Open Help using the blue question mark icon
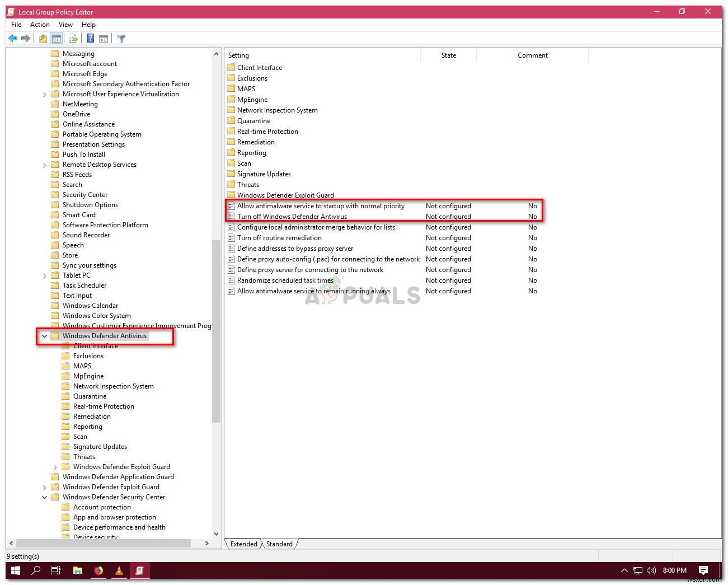Screen dimensions: 728x585 click(x=90, y=38)
